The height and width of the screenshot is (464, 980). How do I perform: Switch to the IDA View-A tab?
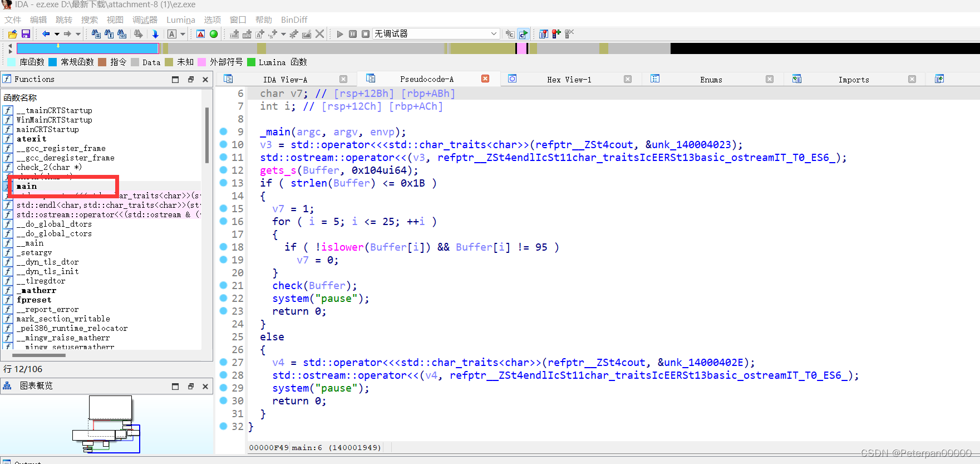(285, 80)
